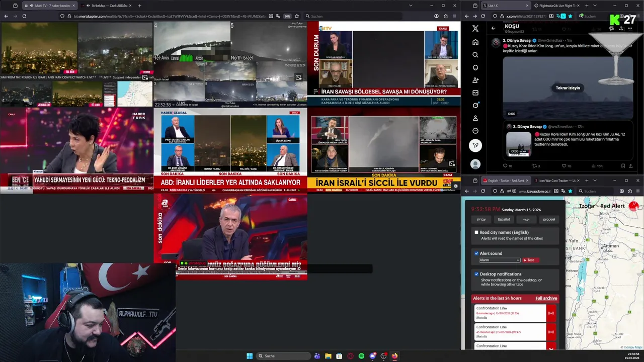The width and height of the screenshot is (644, 362).
Task: Open X follow people icon in sidebar
Action: 475,80
